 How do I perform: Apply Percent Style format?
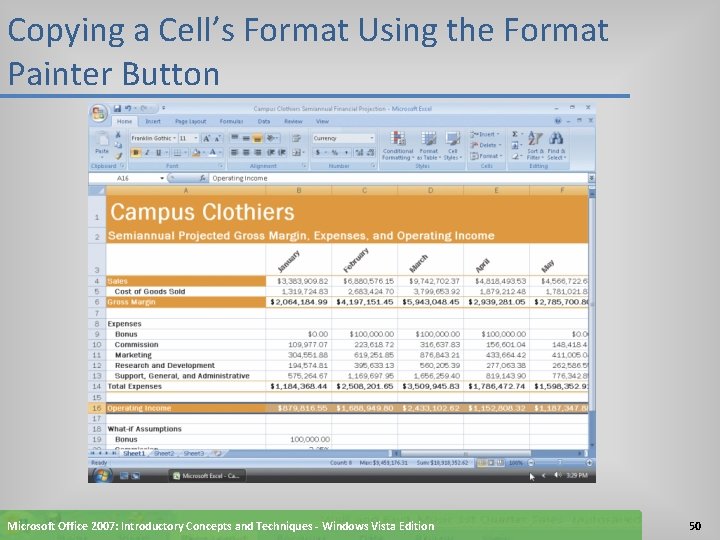[335, 152]
